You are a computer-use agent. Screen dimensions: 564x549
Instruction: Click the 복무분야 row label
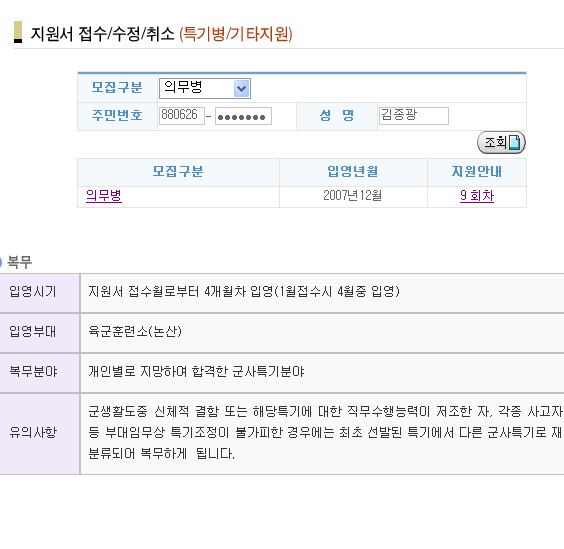pyautogui.click(x=33, y=372)
